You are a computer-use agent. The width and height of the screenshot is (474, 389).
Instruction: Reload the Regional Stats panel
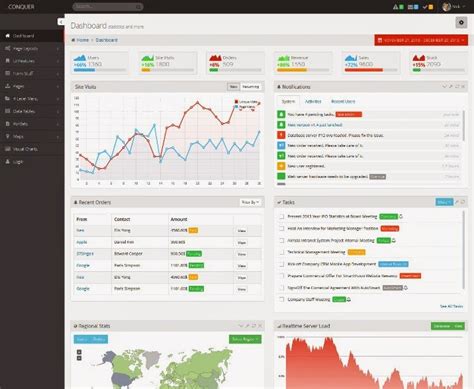[254, 326]
